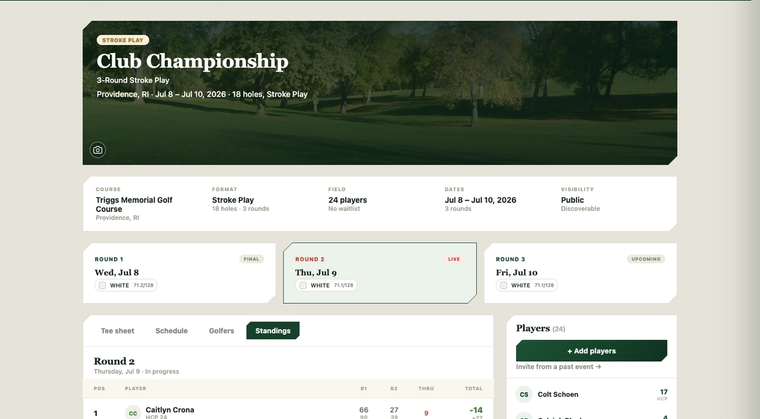The width and height of the screenshot is (760, 419).
Task: Click Round 3 white tee color swatch
Action: coord(504,286)
